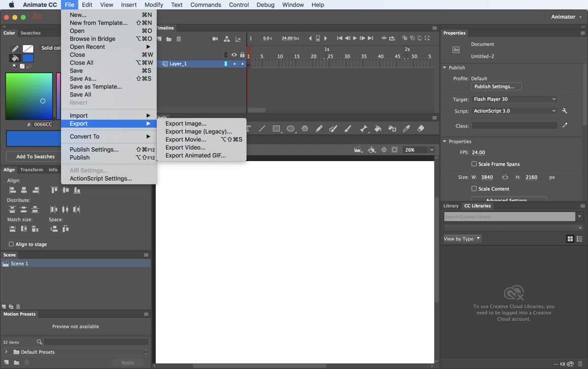Viewport: 588px width, 369px height.
Task: Select the Oval tool
Action: pos(291,128)
